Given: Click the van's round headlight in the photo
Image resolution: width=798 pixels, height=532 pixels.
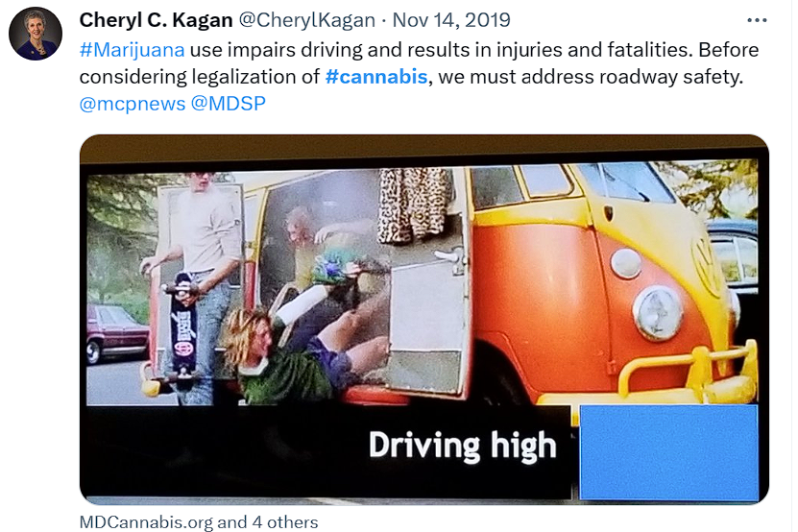Looking at the screenshot, I should pos(657,313).
